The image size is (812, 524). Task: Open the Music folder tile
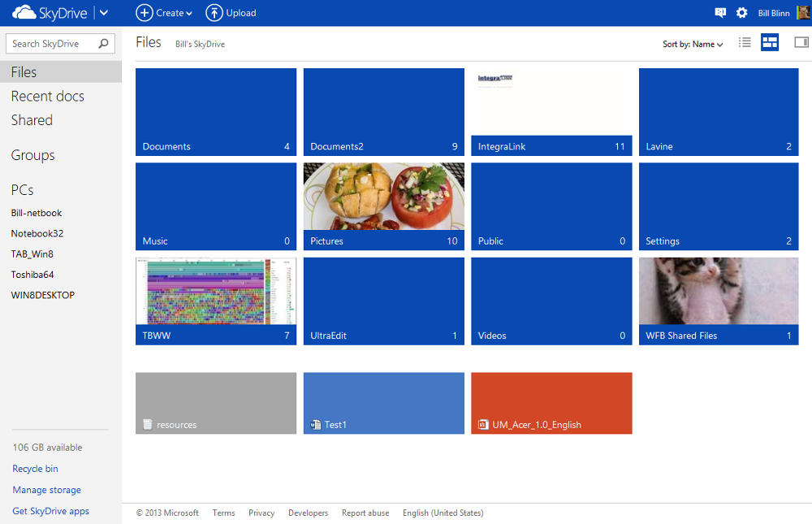[216, 206]
